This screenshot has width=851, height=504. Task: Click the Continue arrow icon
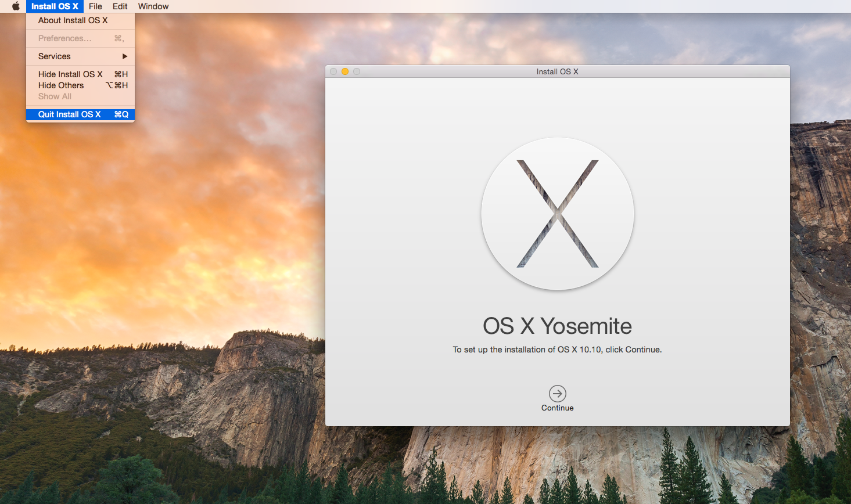click(557, 394)
